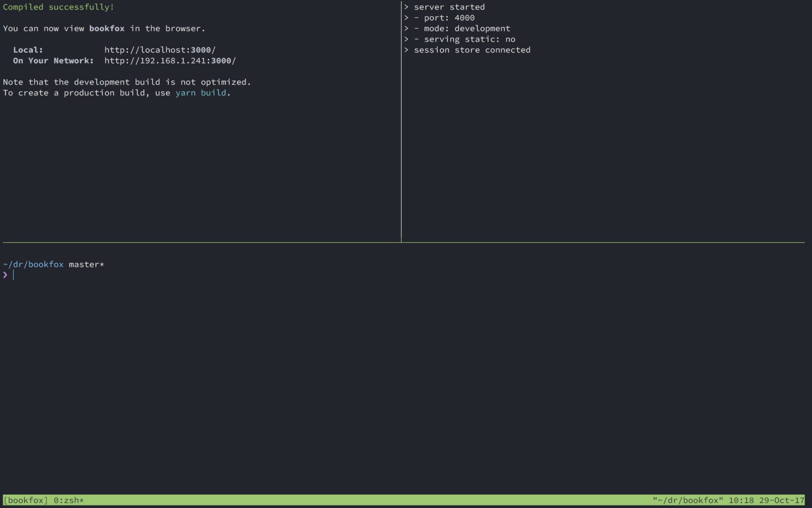The image size is (812, 508).
Task: Click the ~/dr/bookfox path in prompt
Action: tap(33, 264)
